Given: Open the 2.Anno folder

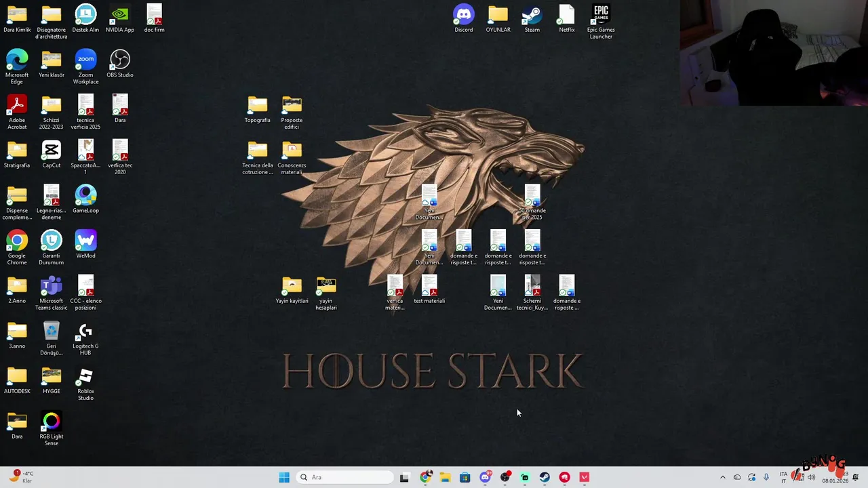Looking at the screenshot, I should pyautogui.click(x=17, y=289).
